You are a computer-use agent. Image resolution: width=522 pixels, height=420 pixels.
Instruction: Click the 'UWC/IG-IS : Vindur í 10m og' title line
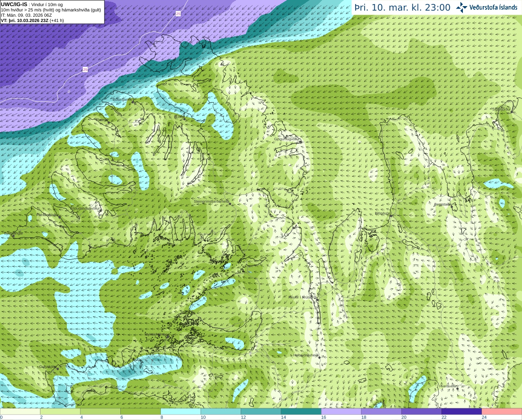click(x=32, y=4)
